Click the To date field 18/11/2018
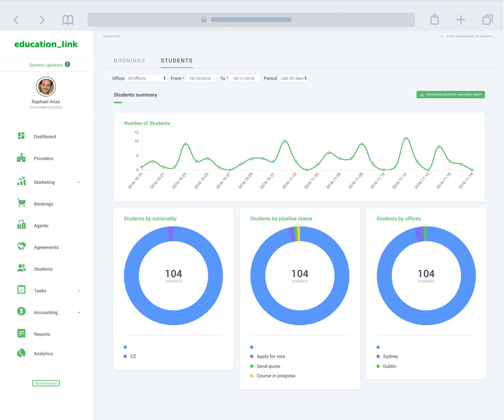 pyautogui.click(x=245, y=78)
